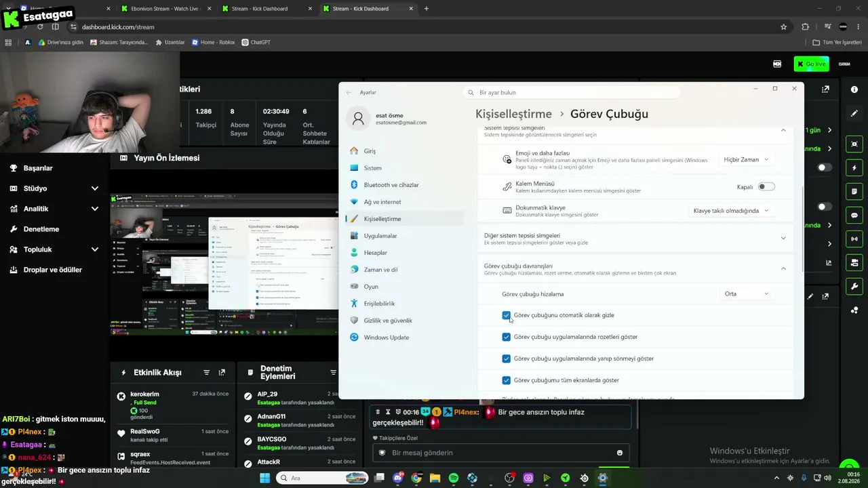Bookmark this page with the star icon
Viewport: 868px width, 488px height.
click(784, 27)
